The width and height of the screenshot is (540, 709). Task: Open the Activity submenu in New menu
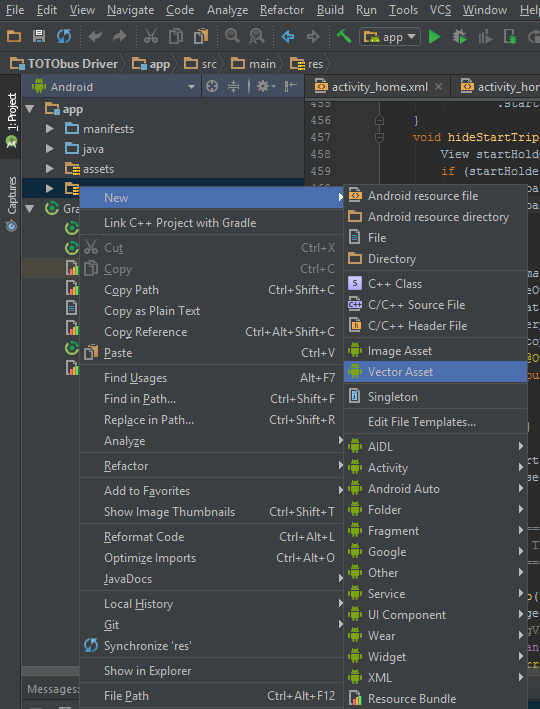(435, 468)
